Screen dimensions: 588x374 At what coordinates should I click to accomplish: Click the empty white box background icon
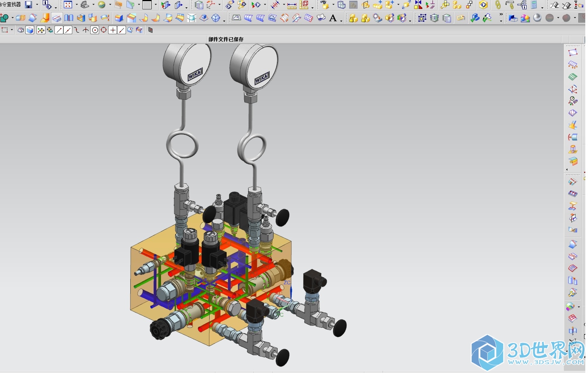[147, 5]
